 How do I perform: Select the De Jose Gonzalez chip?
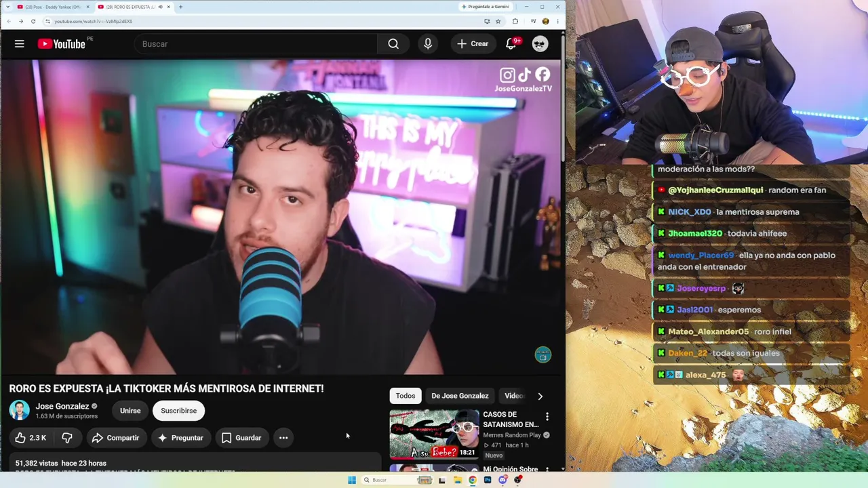[x=460, y=396]
